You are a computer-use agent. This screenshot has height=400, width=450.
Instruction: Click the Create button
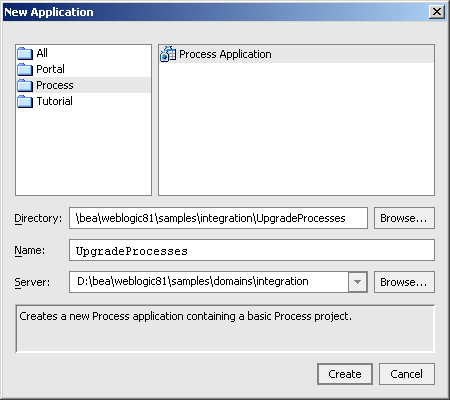pos(345,374)
